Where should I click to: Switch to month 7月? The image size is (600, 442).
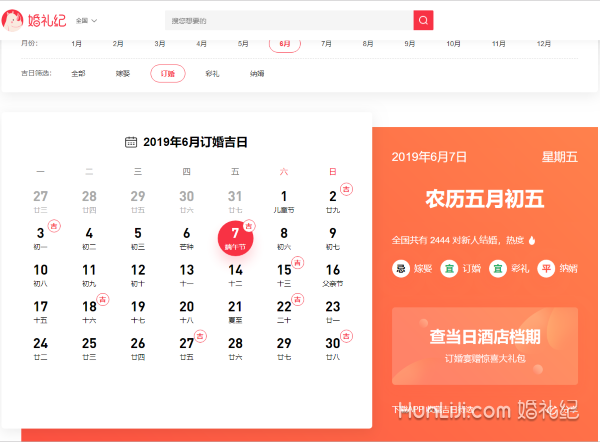[x=326, y=44]
